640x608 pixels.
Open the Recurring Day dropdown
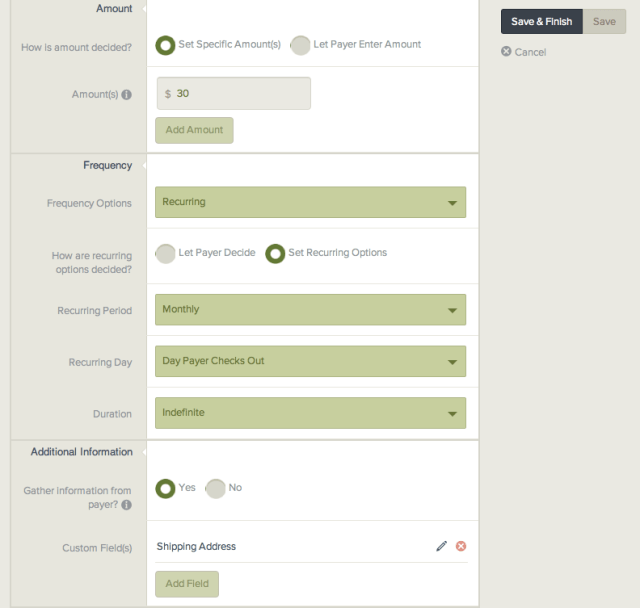(x=310, y=361)
